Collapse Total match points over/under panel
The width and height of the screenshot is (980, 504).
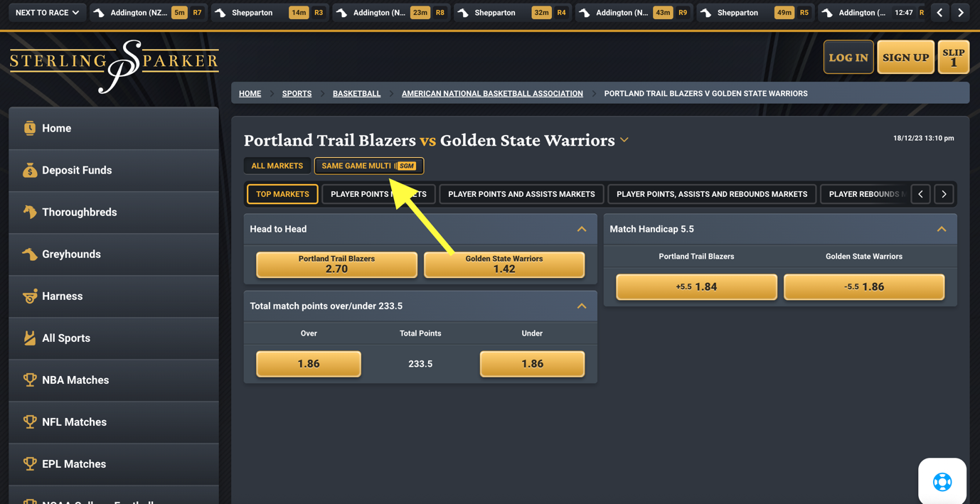pos(582,306)
